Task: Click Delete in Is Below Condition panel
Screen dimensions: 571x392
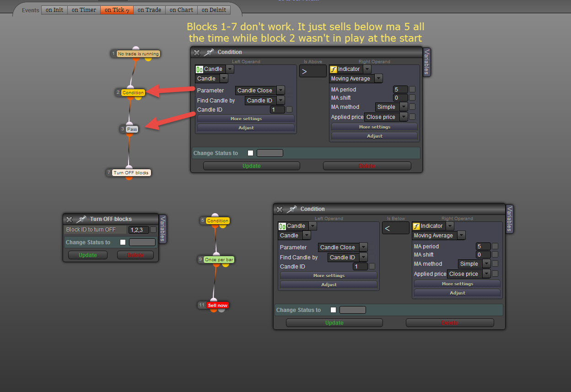Action: 450,323
